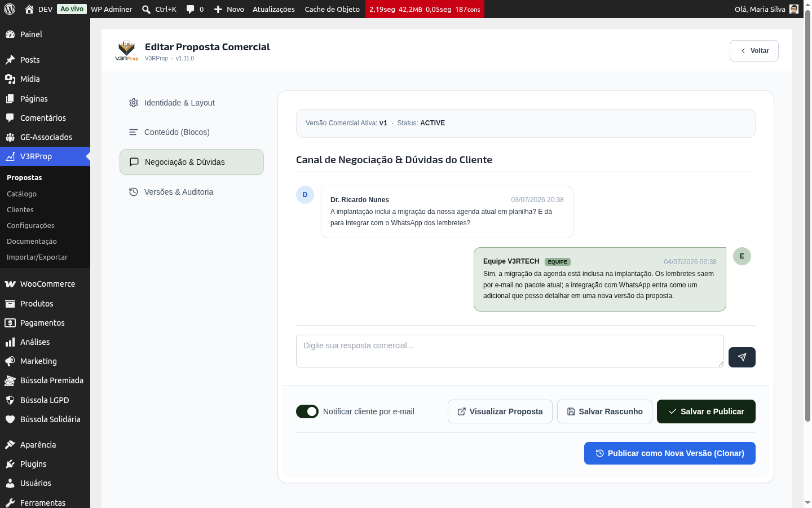Click the Novo plus icon
Viewport: 812px width, 508px height.
pos(218,9)
